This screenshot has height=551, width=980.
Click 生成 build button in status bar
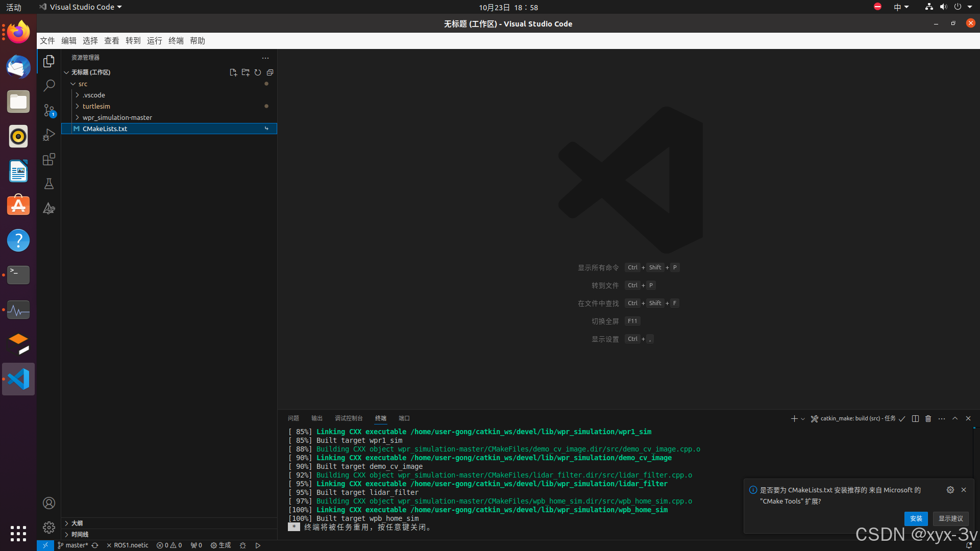221,545
